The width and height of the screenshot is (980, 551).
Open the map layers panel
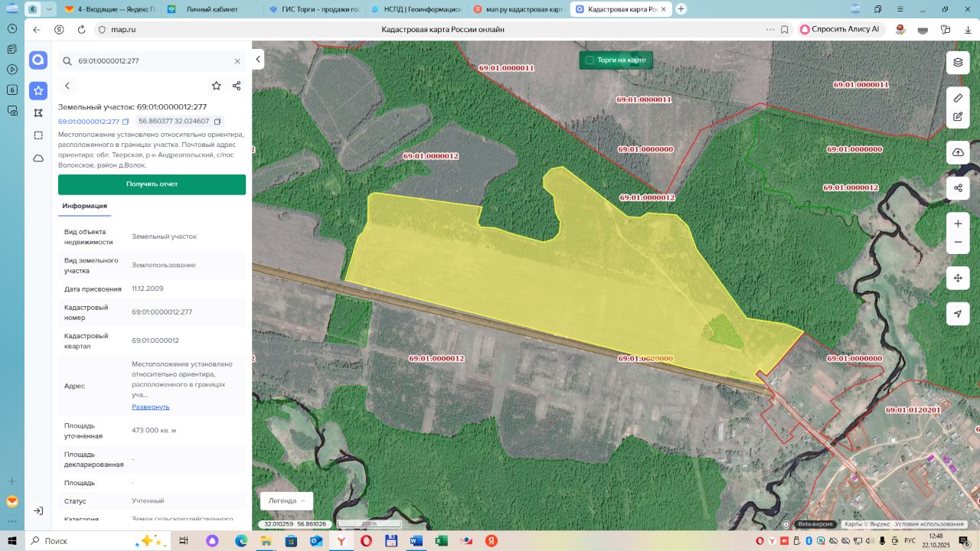(x=958, y=63)
